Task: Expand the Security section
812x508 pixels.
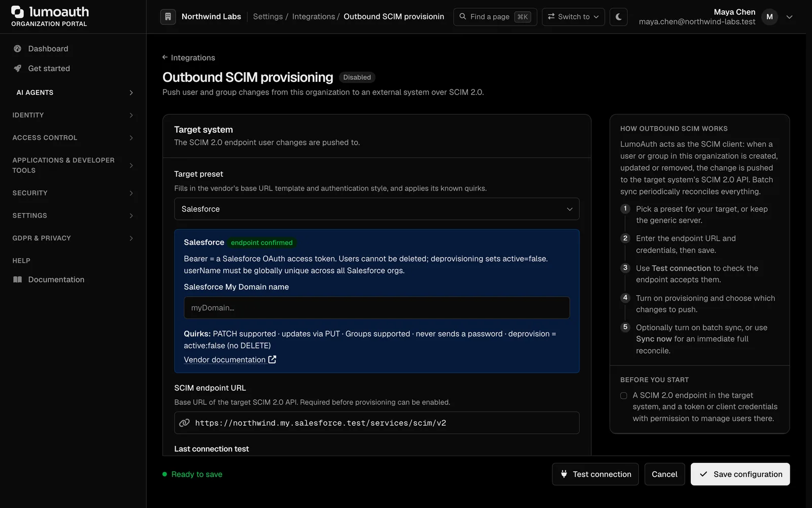Action: pos(73,193)
